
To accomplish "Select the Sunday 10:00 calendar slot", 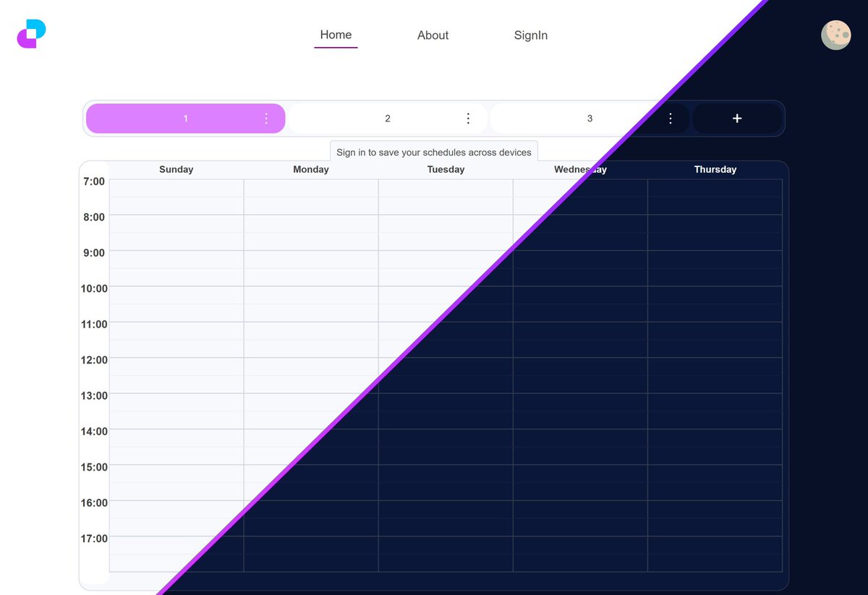I will pyautogui.click(x=176, y=304).
